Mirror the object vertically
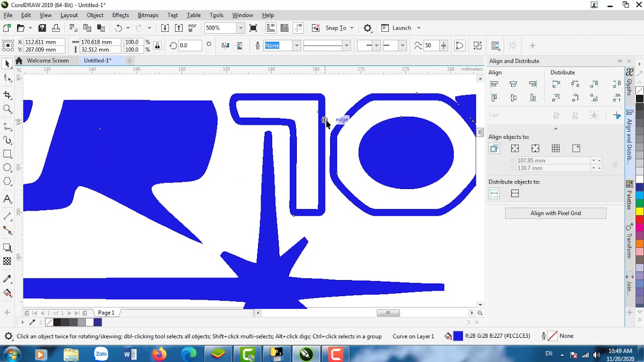644x362 pixels. 239,46
